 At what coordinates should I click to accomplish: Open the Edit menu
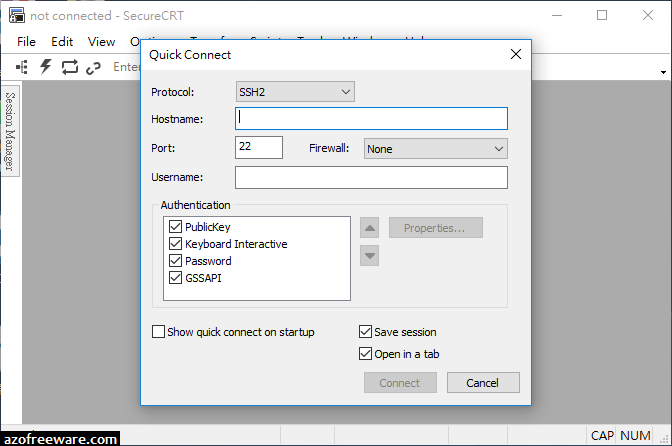[x=62, y=42]
